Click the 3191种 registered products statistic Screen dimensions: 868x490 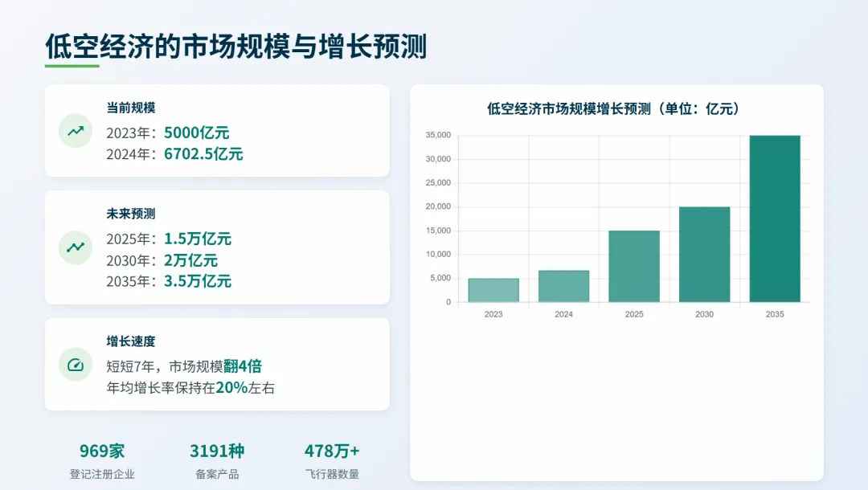point(217,451)
